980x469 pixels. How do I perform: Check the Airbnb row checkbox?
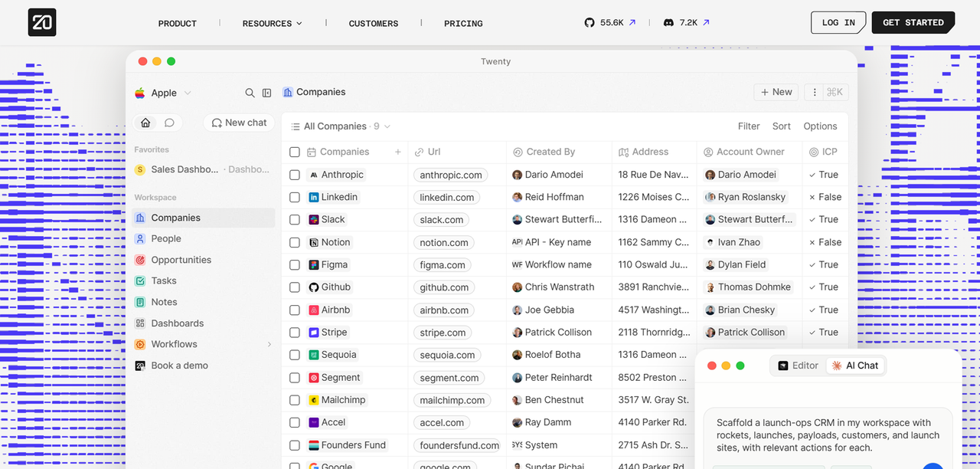(295, 310)
